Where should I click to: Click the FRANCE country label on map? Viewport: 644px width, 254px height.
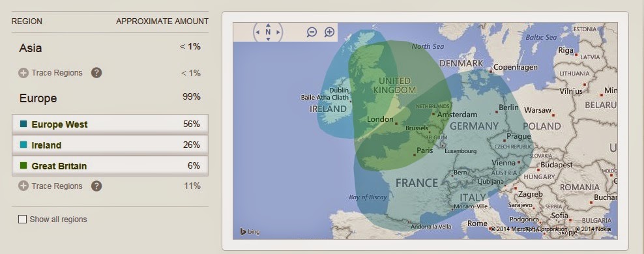click(417, 183)
